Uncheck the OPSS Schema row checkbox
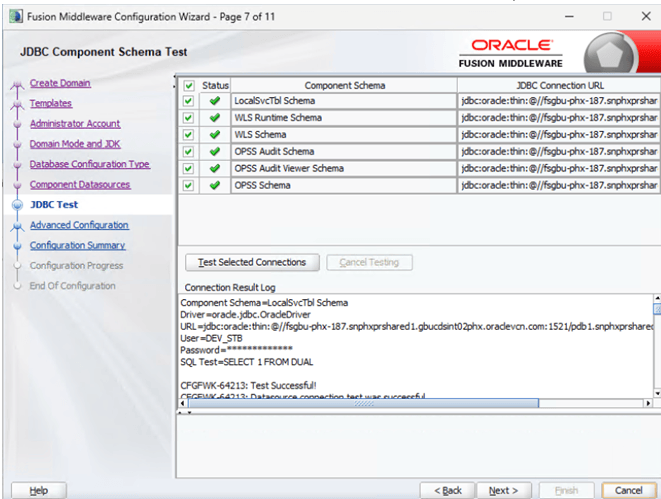 pos(188,185)
